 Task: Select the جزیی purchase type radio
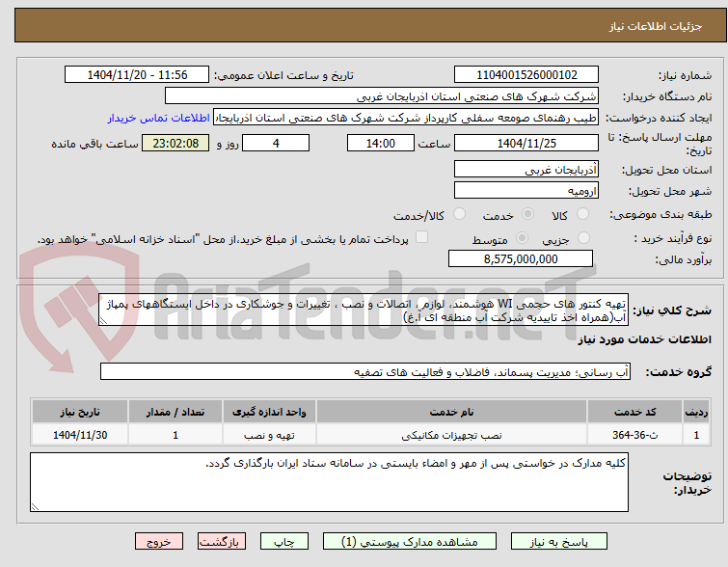pos(583,238)
